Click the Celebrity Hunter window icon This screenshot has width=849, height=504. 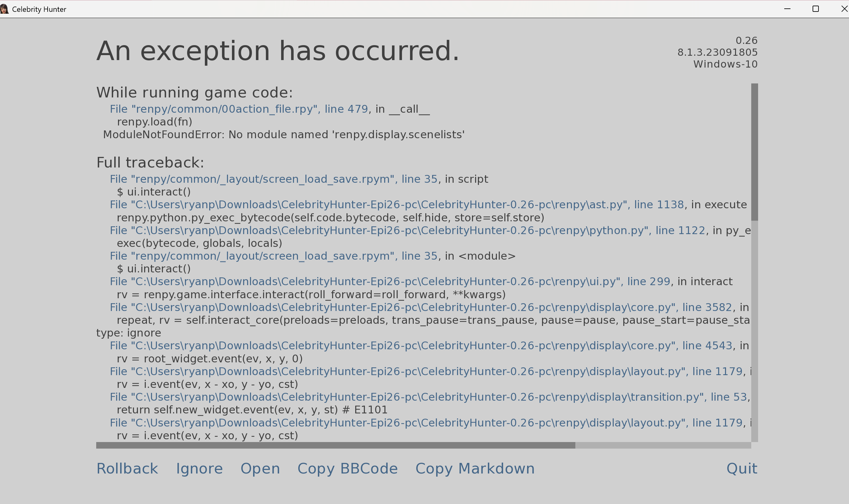coord(4,9)
